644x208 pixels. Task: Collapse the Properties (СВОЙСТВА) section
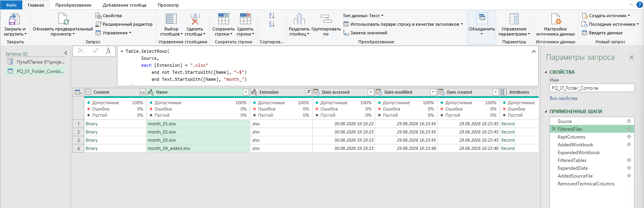(546, 72)
